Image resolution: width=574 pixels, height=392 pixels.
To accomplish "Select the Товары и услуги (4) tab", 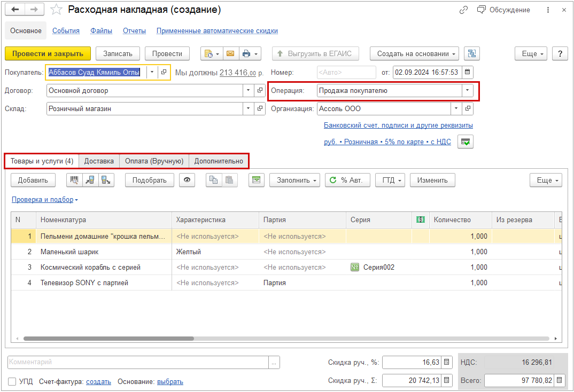I will pyautogui.click(x=42, y=161).
